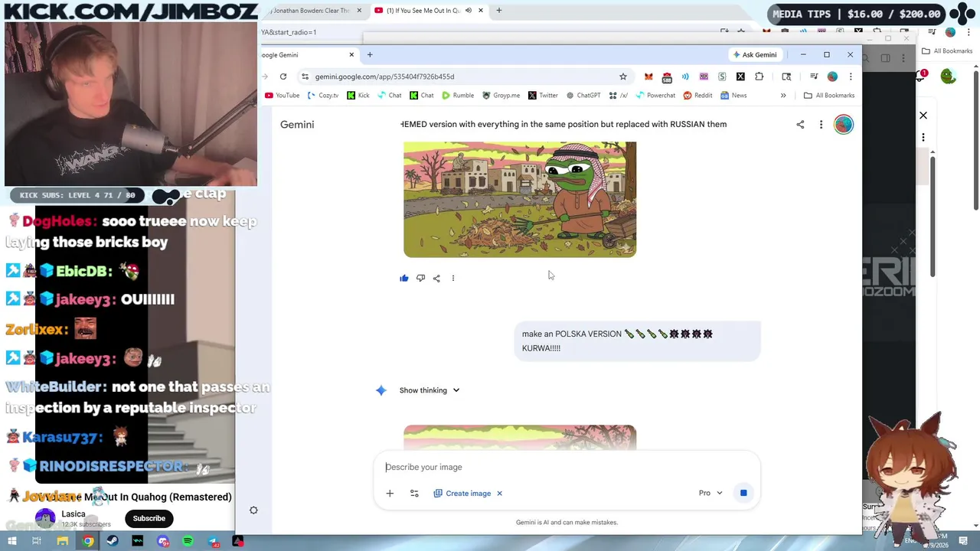Open the Reddit bookmark
980x551 pixels.
pyautogui.click(x=697, y=96)
